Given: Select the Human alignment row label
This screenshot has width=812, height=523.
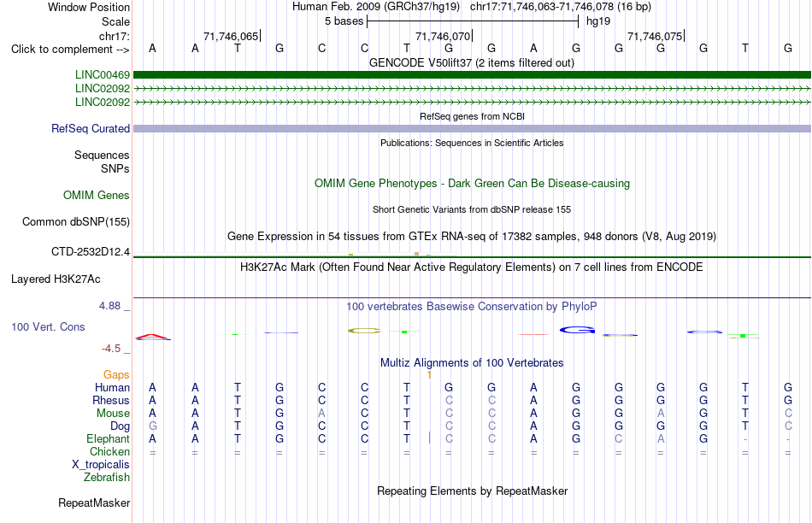Looking at the screenshot, I should click(112, 388).
